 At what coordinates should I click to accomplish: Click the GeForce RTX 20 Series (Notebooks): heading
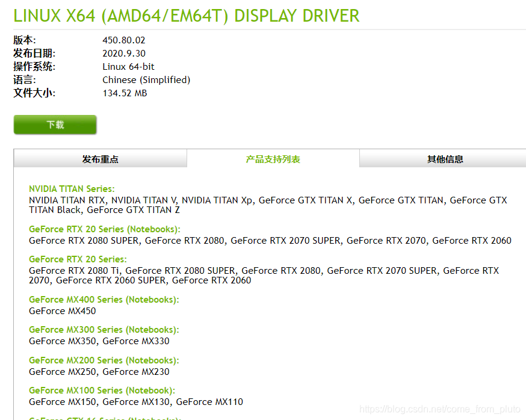pos(105,229)
